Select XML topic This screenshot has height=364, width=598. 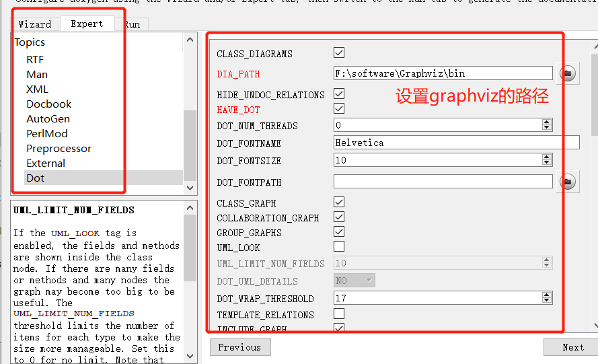[x=38, y=89]
